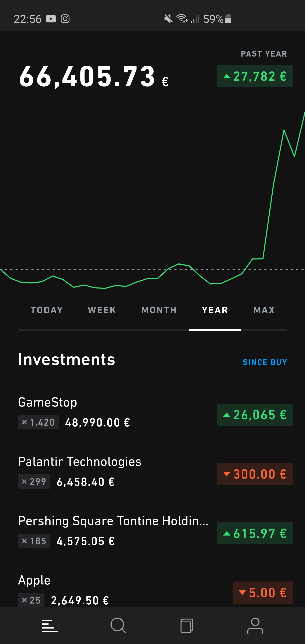Image resolution: width=305 pixels, height=644 pixels.
Task: Tap GameStop's 26,065 € gain badge
Action: point(255,415)
